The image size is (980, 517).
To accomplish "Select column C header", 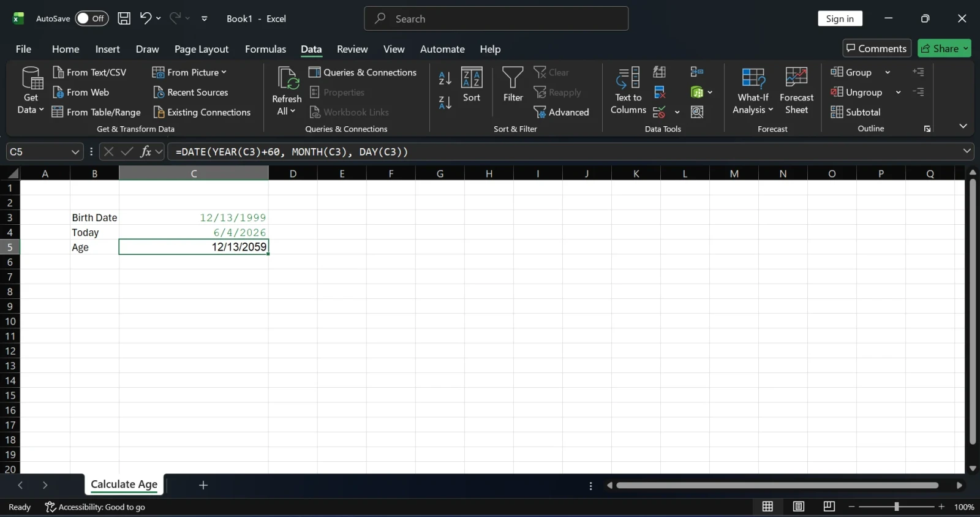I will (194, 173).
